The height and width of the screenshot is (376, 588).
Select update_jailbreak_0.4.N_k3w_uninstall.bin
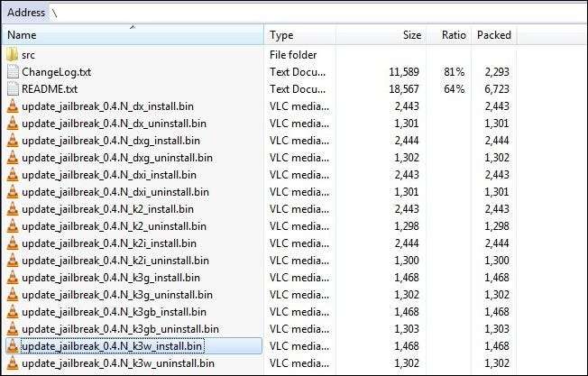(118, 363)
